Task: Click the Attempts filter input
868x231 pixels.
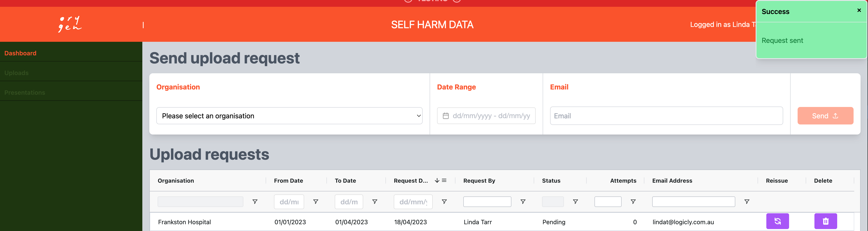Action: [608, 202]
